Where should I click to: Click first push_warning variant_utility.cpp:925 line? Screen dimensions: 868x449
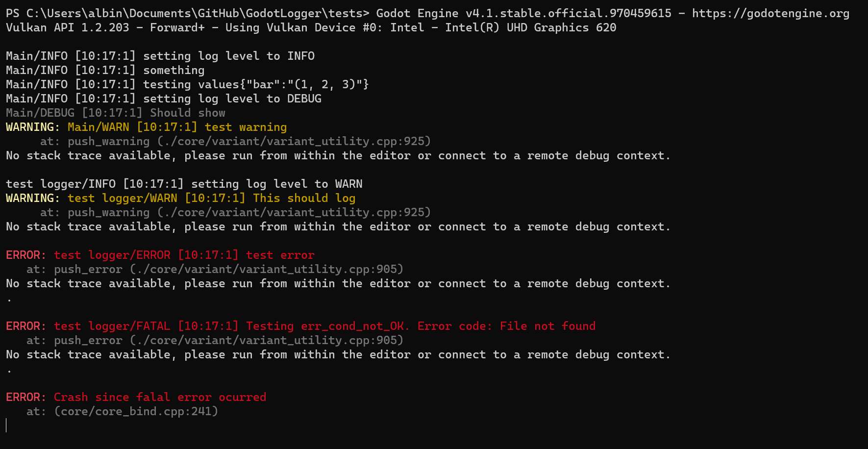(235, 142)
